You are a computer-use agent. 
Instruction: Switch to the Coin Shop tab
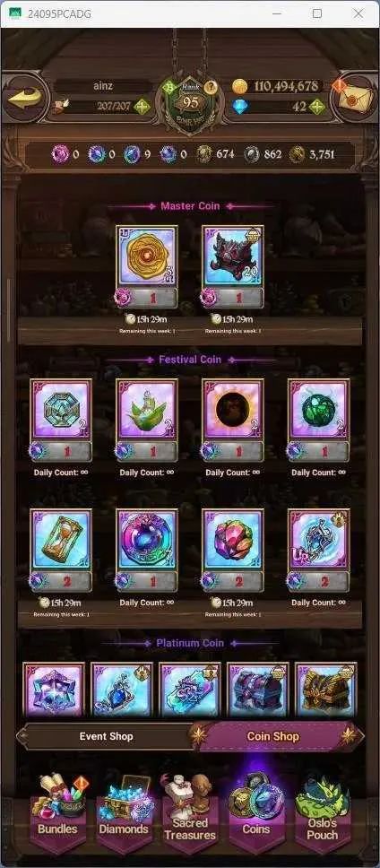point(273,736)
